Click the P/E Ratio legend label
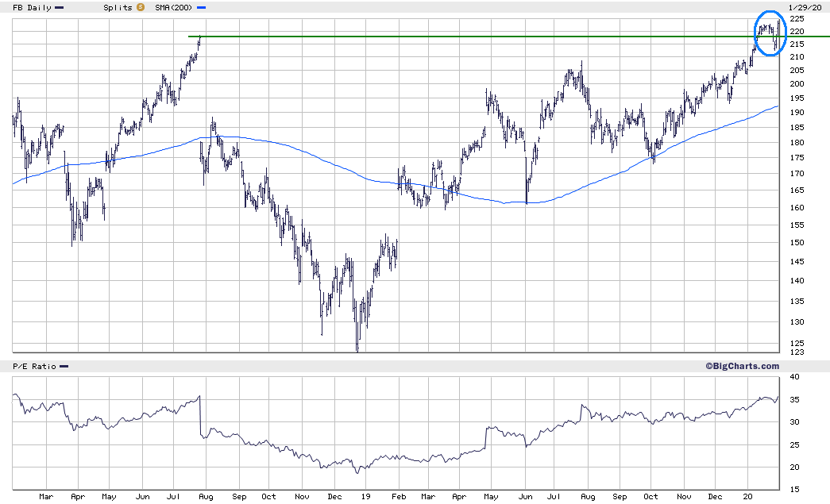 (x=35, y=366)
